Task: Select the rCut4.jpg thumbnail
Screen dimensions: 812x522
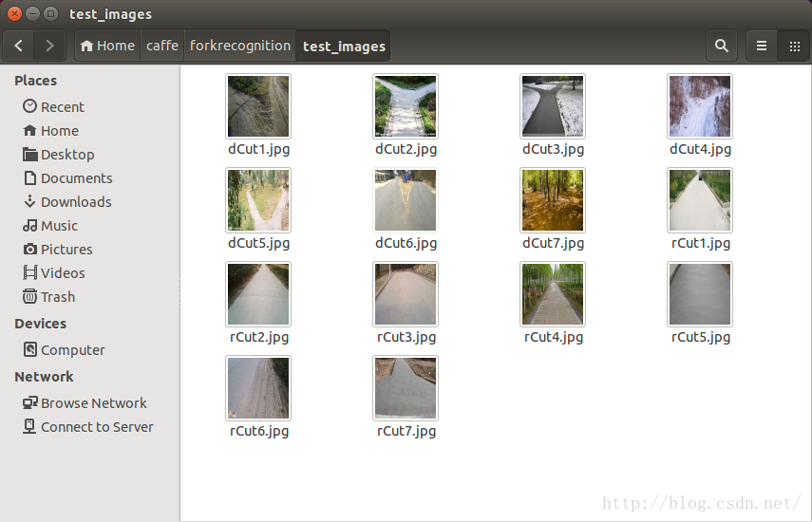Action: click(553, 294)
